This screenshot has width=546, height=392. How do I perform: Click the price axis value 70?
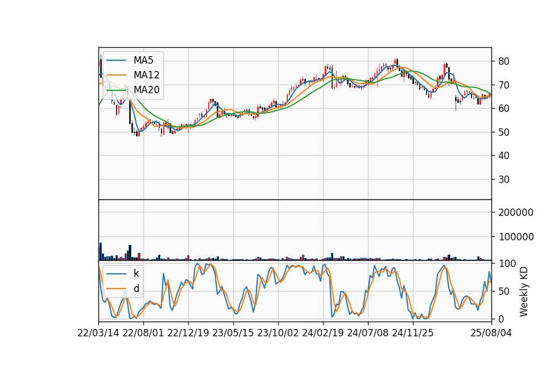point(503,85)
